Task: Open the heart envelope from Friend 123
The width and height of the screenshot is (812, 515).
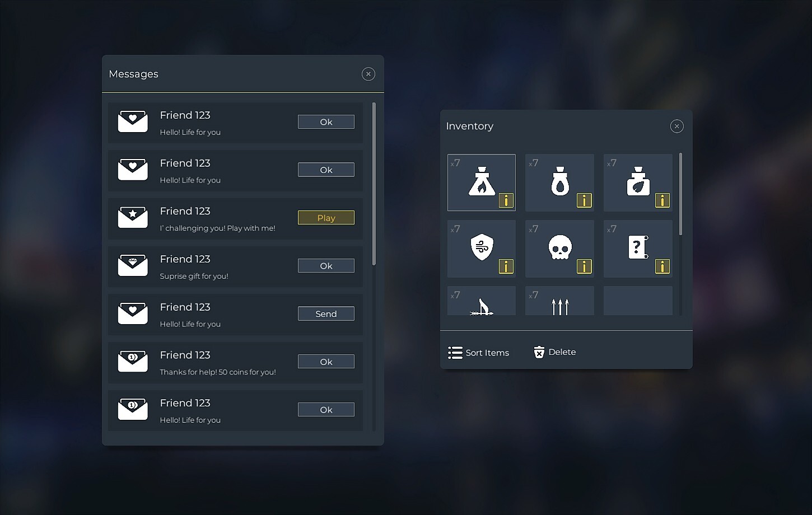Action: 133,121
